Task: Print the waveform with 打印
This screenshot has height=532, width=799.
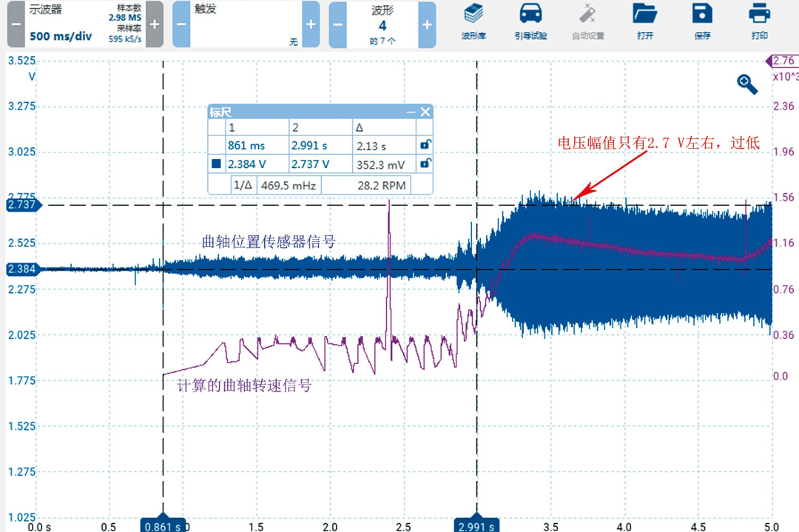Action: tap(759, 22)
